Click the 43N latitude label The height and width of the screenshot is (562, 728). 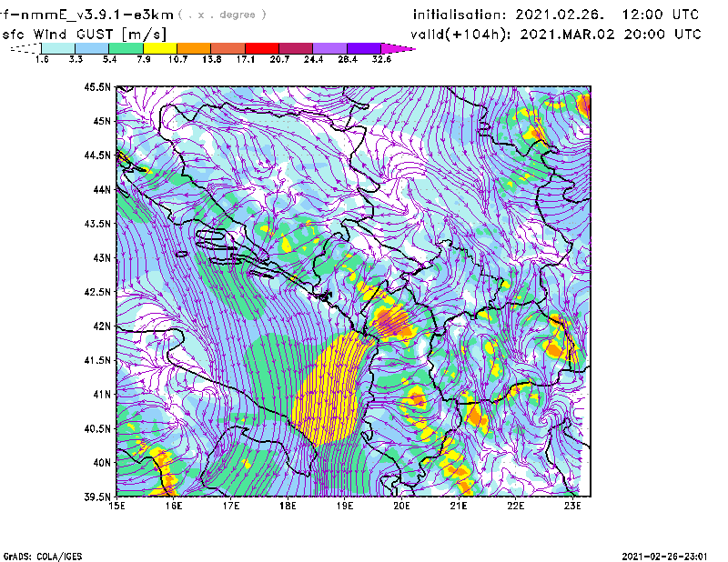pos(102,257)
